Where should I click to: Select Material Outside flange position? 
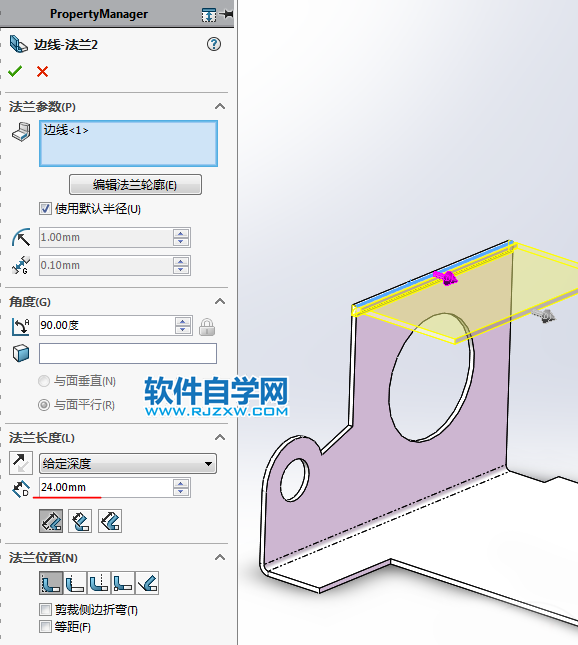pos(75,583)
